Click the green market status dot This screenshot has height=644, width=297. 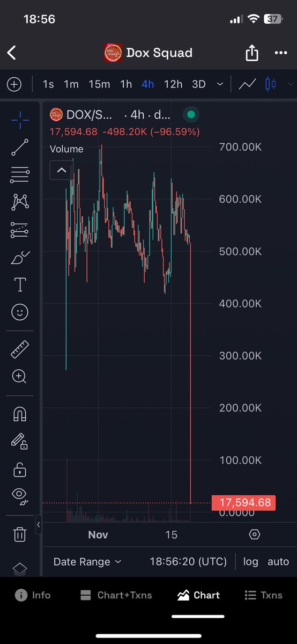191,114
